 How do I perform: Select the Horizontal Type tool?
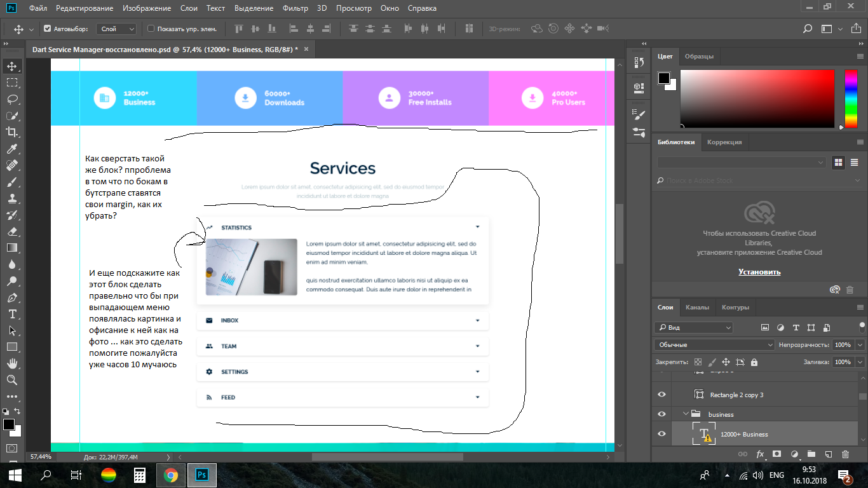coord(11,314)
